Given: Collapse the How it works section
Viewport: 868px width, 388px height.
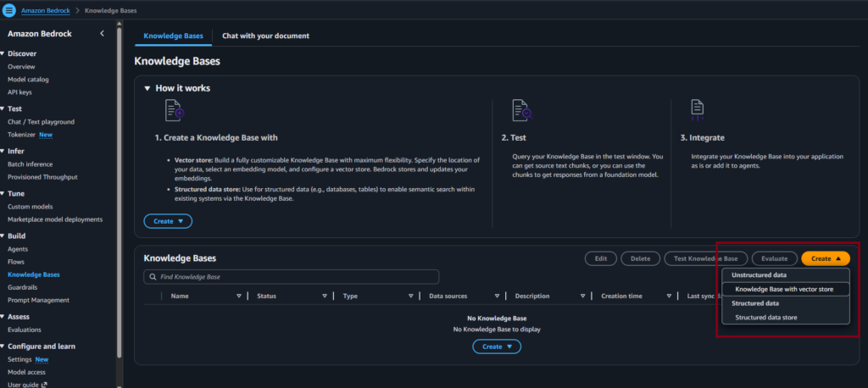Looking at the screenshot, I should coord(147,88).
